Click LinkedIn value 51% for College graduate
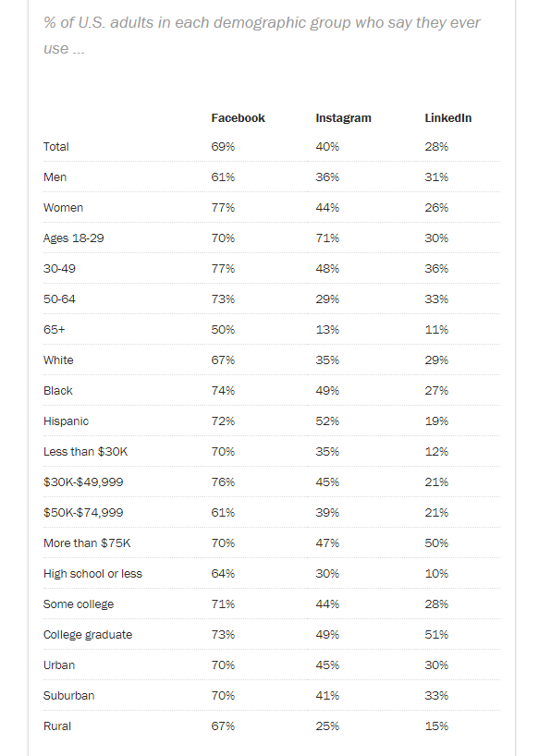 [436, 635]
